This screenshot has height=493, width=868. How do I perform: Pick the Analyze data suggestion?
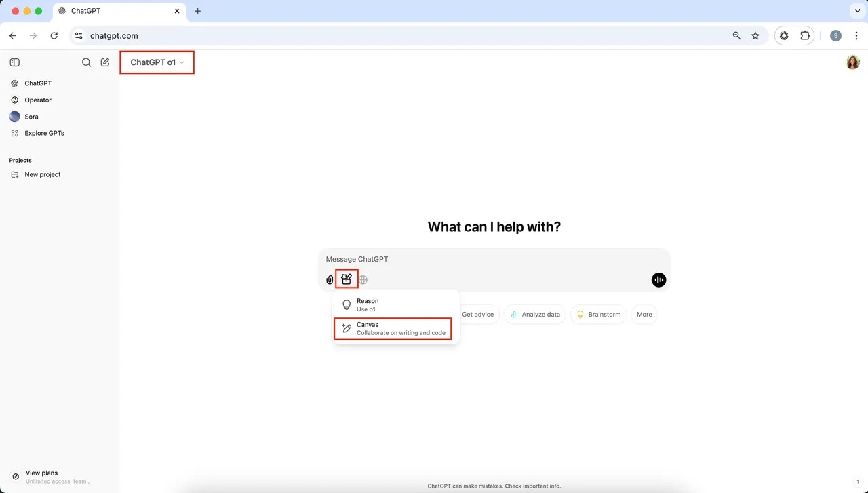[x=535, y=315]
